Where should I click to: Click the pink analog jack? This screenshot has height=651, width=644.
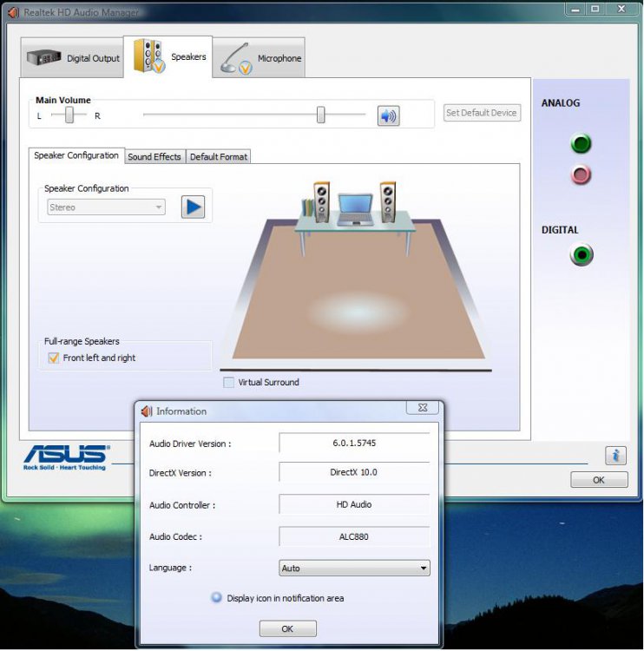(x=581, y=174)
